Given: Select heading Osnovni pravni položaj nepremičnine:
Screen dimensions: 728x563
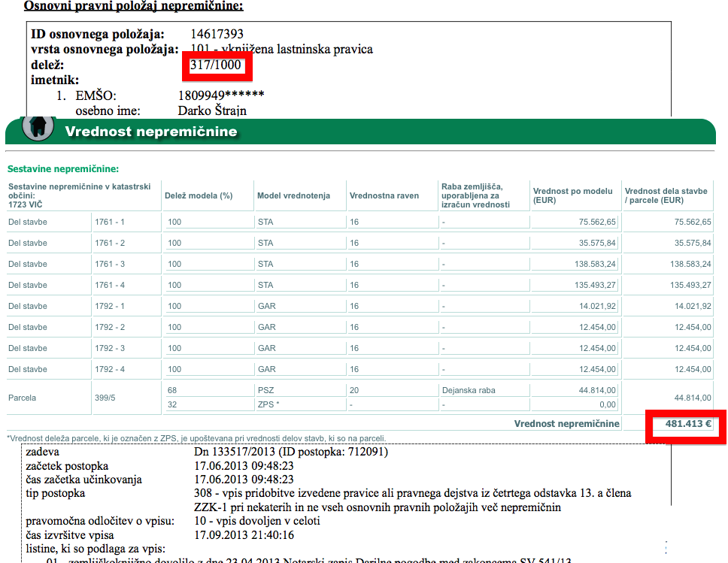Looking at the screenshot, I should coord(134,5).
